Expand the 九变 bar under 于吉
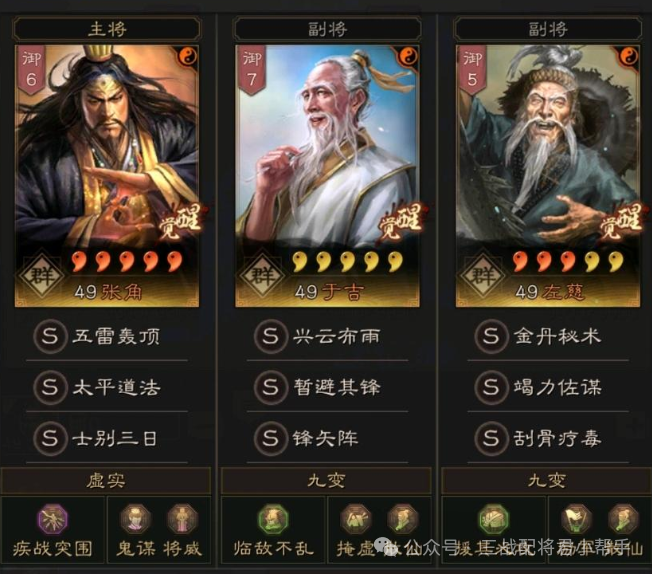Viewport: 652px width, 574px height. pos(326,480)
